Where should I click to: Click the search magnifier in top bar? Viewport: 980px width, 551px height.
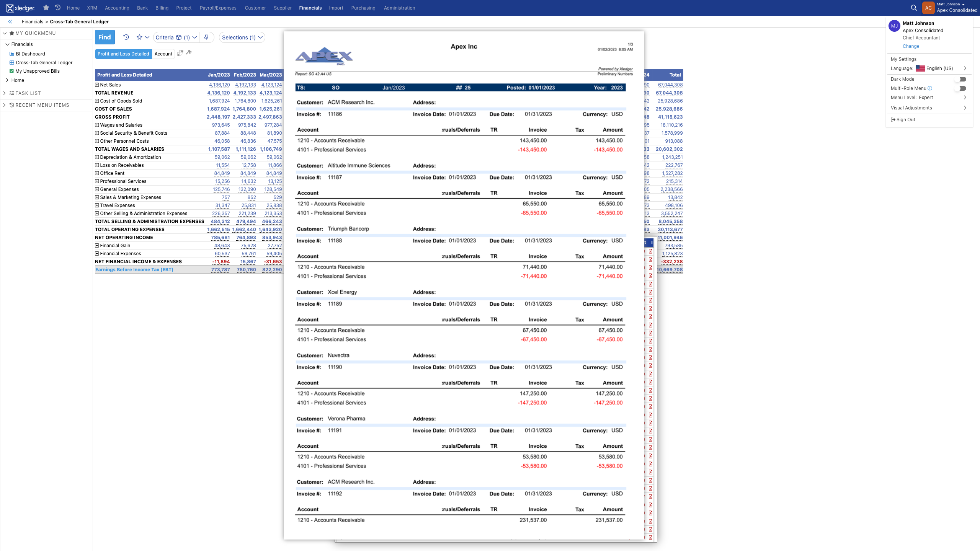tap(914, 8)
